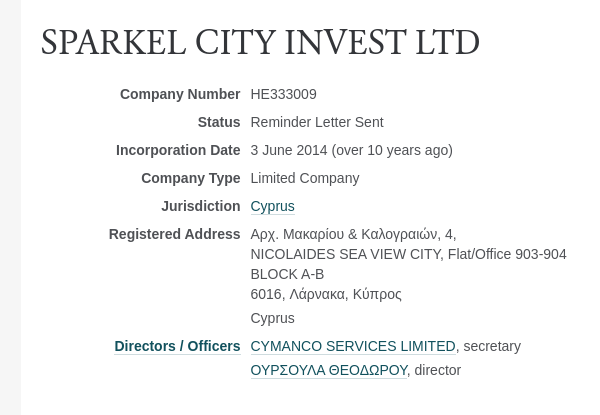Click the Reminder Letter Sent status text
Screen dimensions: 600x415
tap(316, 122)
